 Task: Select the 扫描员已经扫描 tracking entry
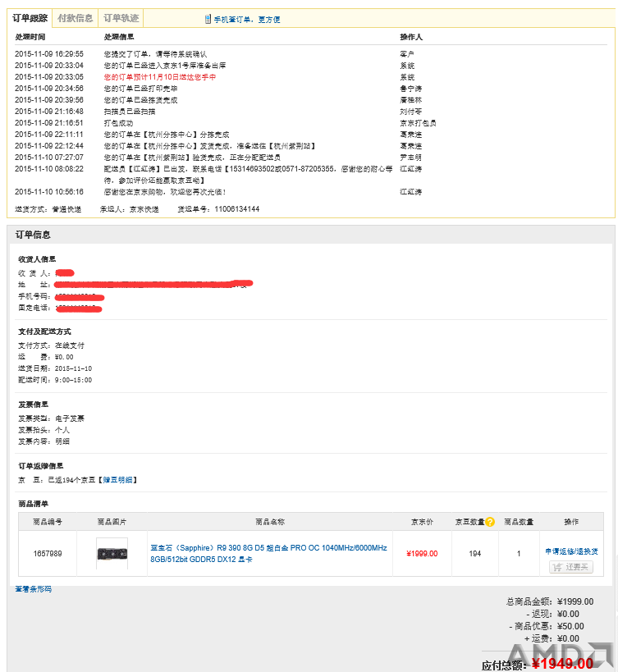pyautogui.click(x=130, y=112)
